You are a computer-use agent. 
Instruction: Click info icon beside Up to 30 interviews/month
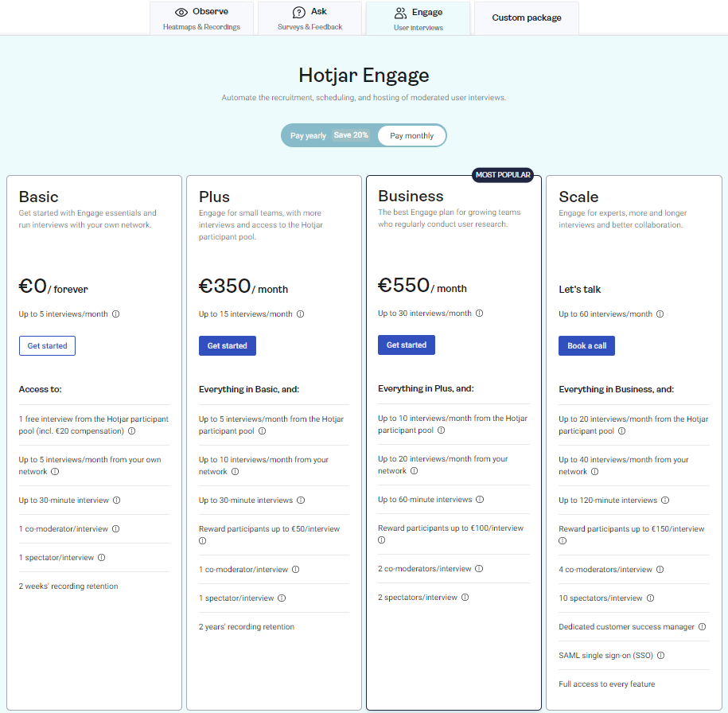(x=480, y=313)
